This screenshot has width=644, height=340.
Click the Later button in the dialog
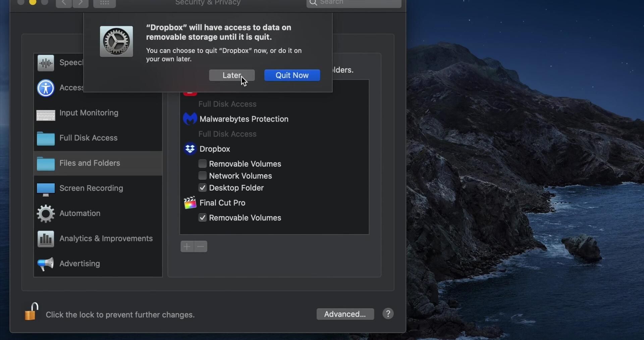232,75
